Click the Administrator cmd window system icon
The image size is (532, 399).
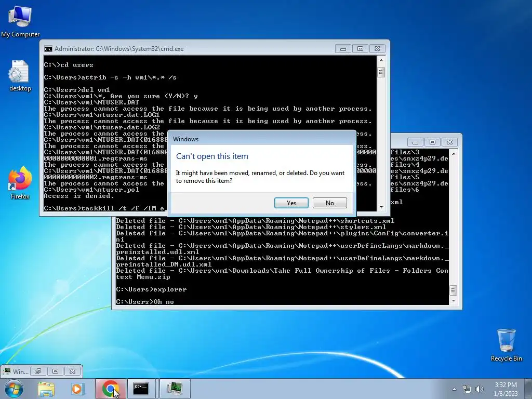pyautogui.click(x=48, y=49)
